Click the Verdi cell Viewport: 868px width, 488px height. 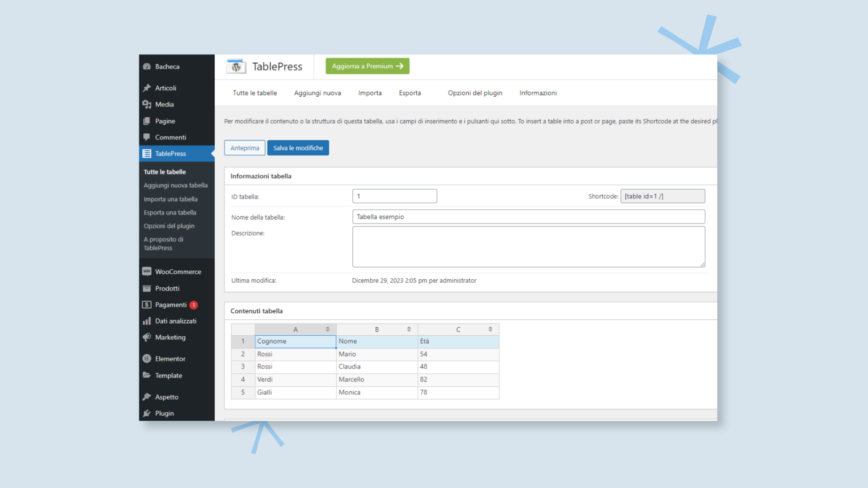click(296, 380)
